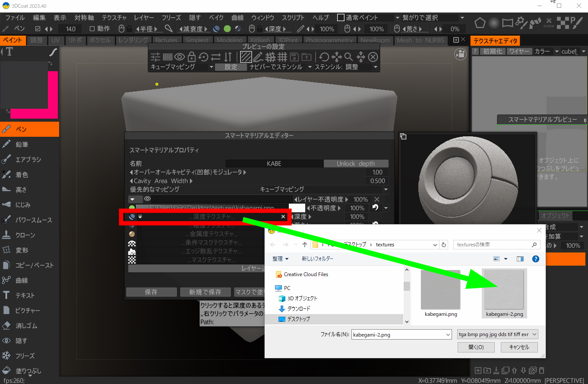This screenshot has width=588, height=384.
Task: Click the 保存 button in the material editor
Action: [151, 292]
